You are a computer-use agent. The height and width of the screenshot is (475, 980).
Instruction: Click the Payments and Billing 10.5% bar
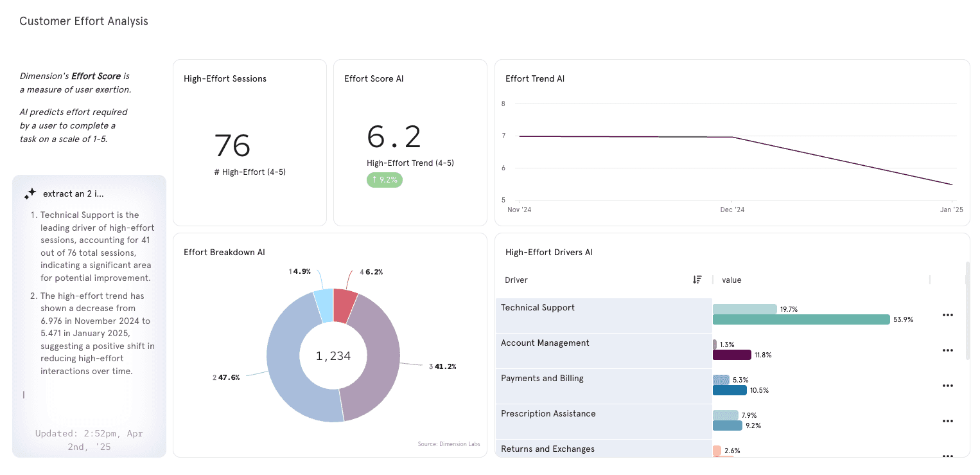pos(730,390)
